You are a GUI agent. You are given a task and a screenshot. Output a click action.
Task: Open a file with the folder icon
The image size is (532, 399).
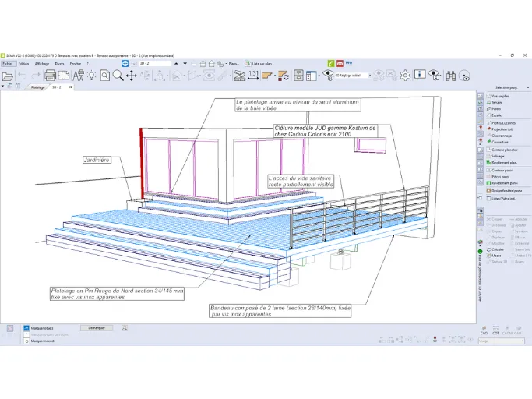(x=8, y=76)
